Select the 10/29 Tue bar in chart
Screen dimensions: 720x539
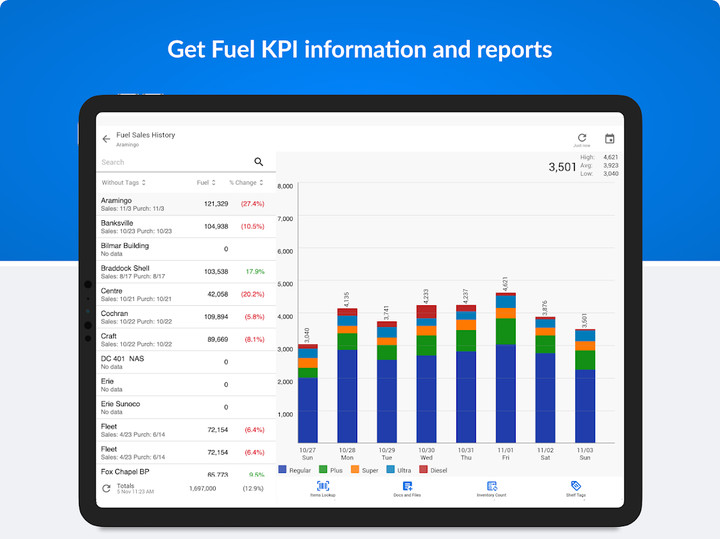pyautogui.click(x=387, y=382)
